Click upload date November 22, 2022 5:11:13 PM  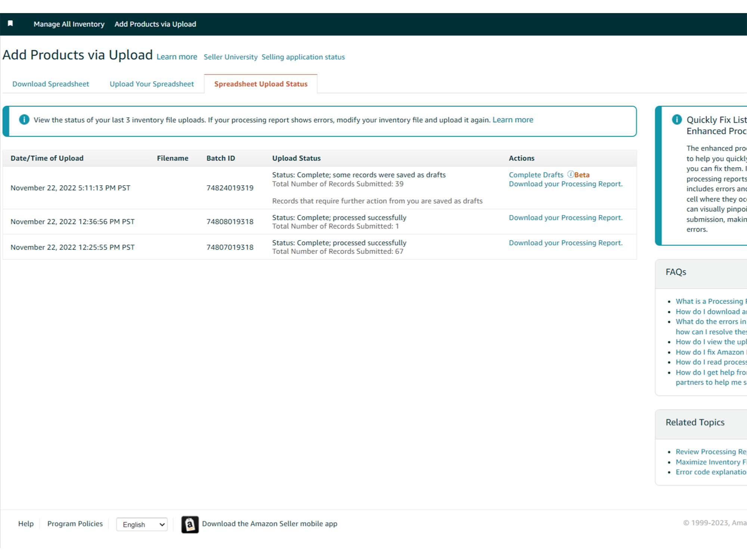70,188
